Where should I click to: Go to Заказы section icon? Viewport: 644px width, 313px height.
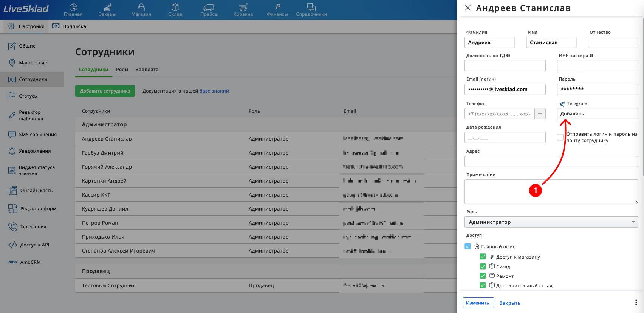pos(107,10)
